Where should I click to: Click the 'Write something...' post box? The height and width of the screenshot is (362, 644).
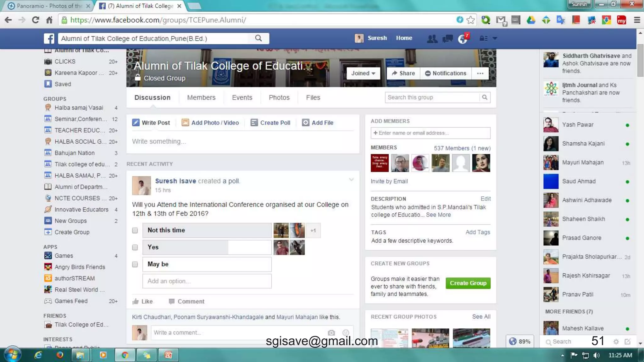click(x=243, y=141)
